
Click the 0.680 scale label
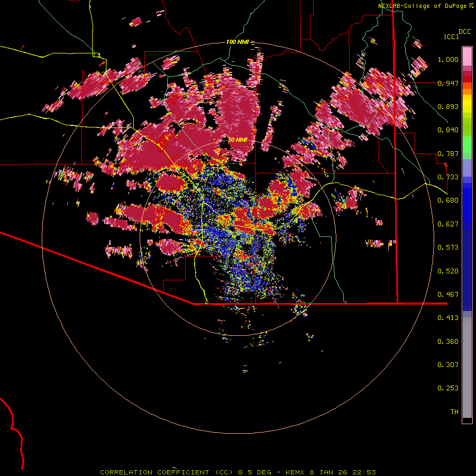point(448,200)
